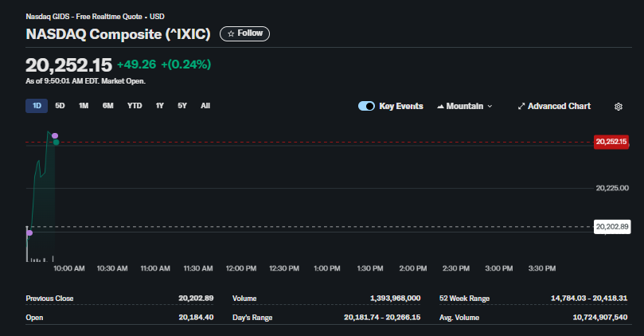Click the upper purple key event marker
This screenshot has width=644, height=336.
click(55, 135)
